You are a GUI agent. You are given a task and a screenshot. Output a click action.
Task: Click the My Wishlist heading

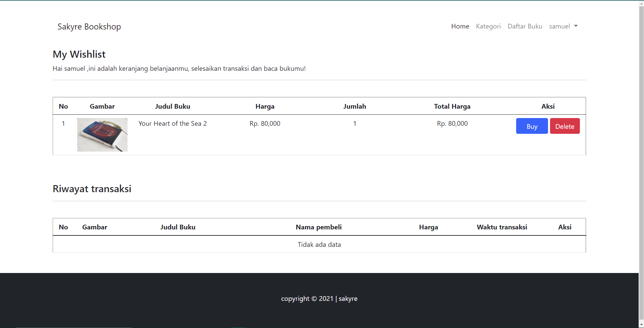coord(79,54)
